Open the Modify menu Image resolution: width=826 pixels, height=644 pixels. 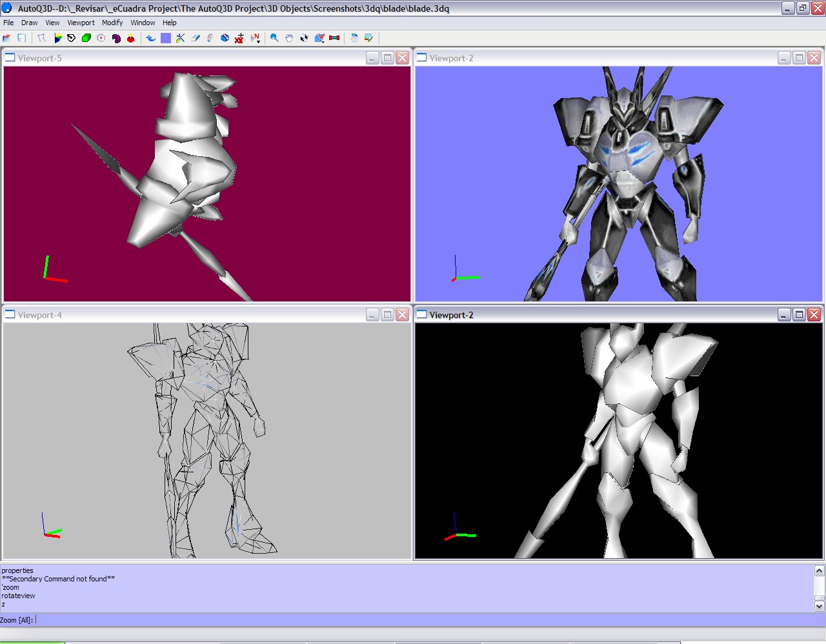pyautogui.click(x=112, y=23)
